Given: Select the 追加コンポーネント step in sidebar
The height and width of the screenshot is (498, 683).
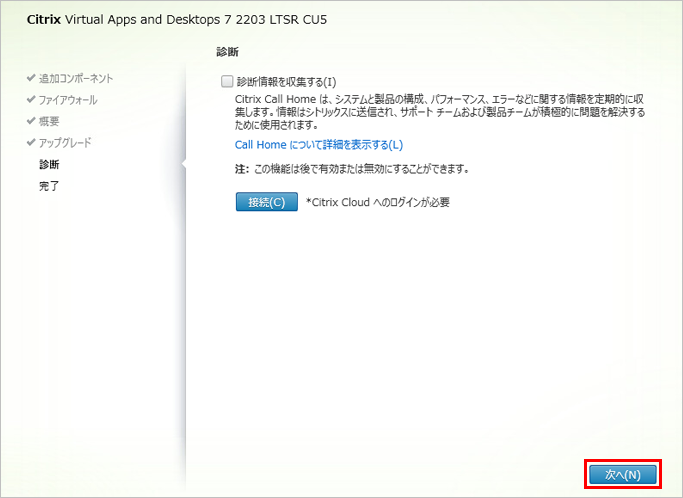Looking at the screenshot, I should [x=75, y=78].
